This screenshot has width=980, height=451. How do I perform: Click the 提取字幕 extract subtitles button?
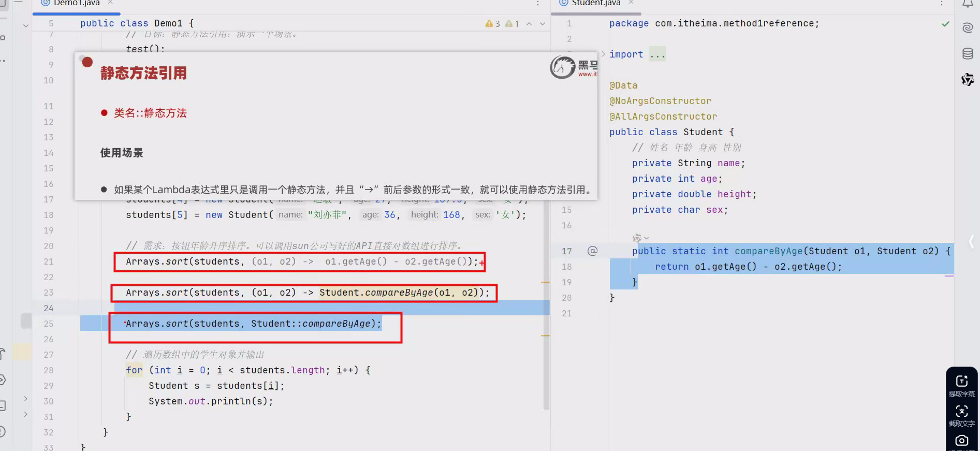click(x=962, y=386)
